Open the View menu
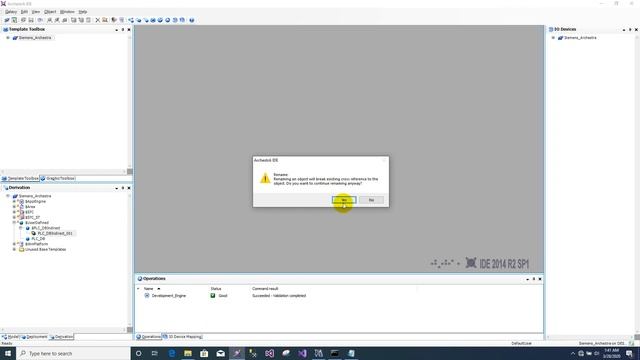 (36, 12)
